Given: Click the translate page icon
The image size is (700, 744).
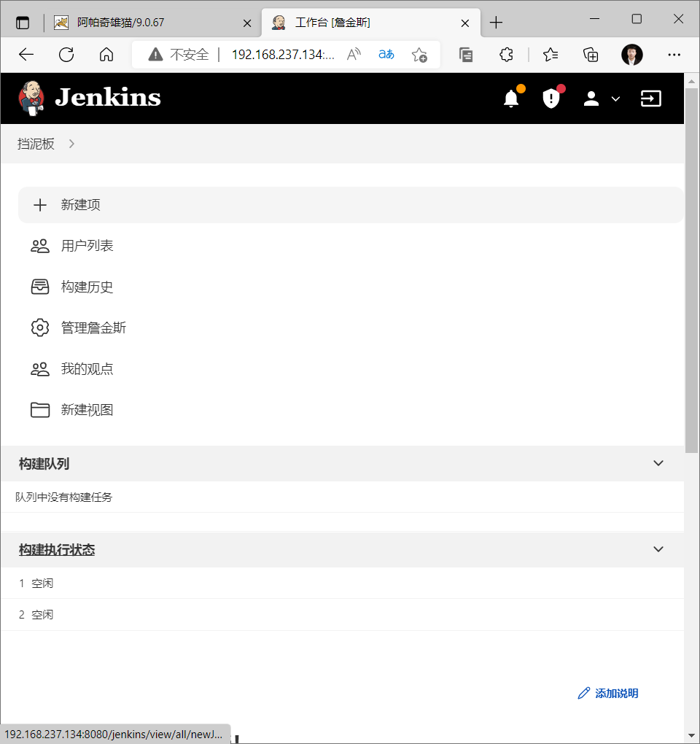Looking at the screenshot, I should (386, 55).
